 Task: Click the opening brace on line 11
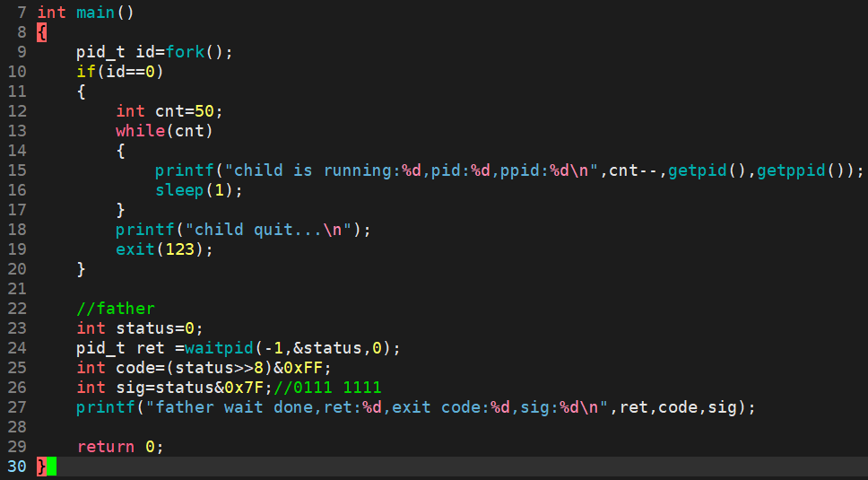(x=82, y=92)
